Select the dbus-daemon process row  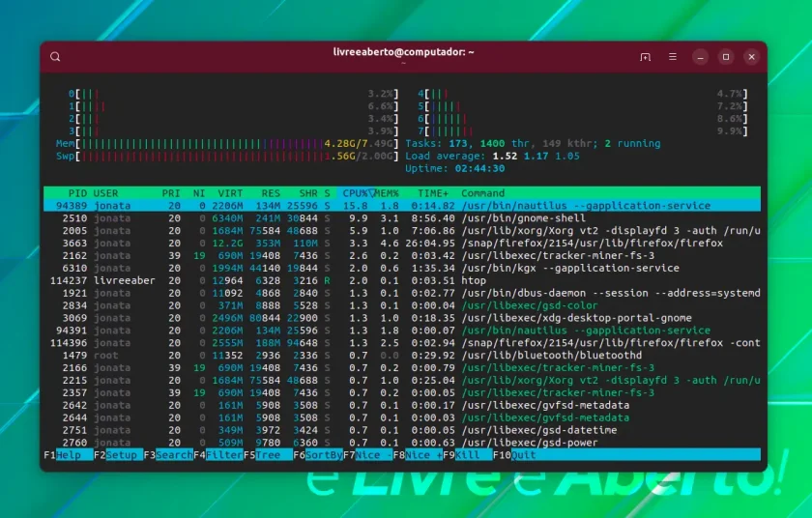pos(402,293)
